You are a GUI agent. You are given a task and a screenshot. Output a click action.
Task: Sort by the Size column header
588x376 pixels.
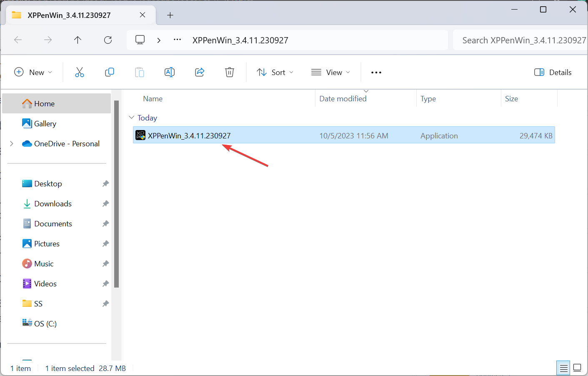point(511,99)
